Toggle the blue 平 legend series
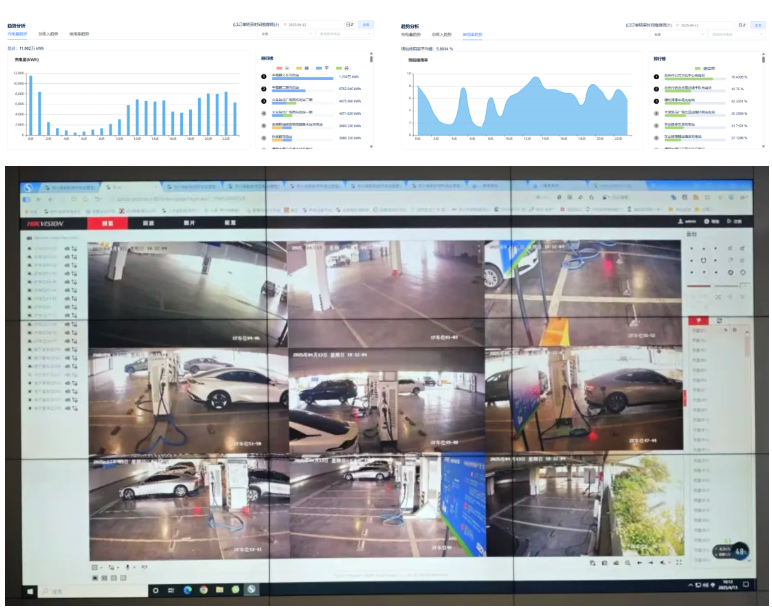 pos(322,68)
